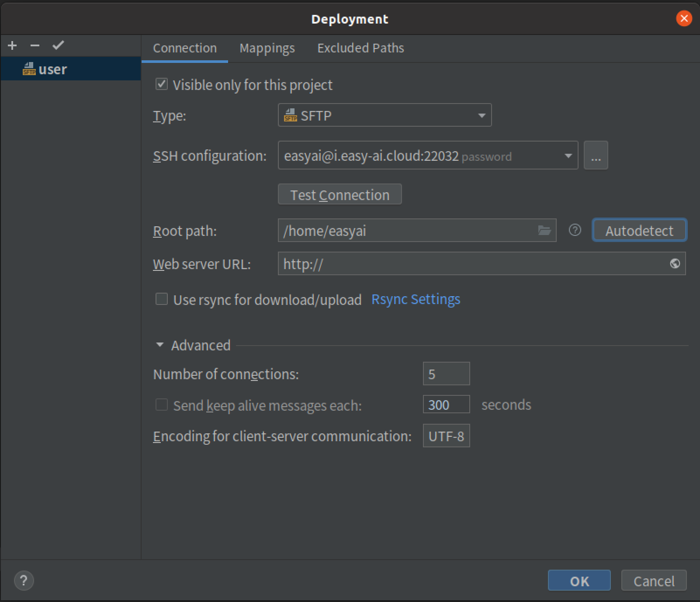Open web server URL in browser globe icon

pos(675,263)
